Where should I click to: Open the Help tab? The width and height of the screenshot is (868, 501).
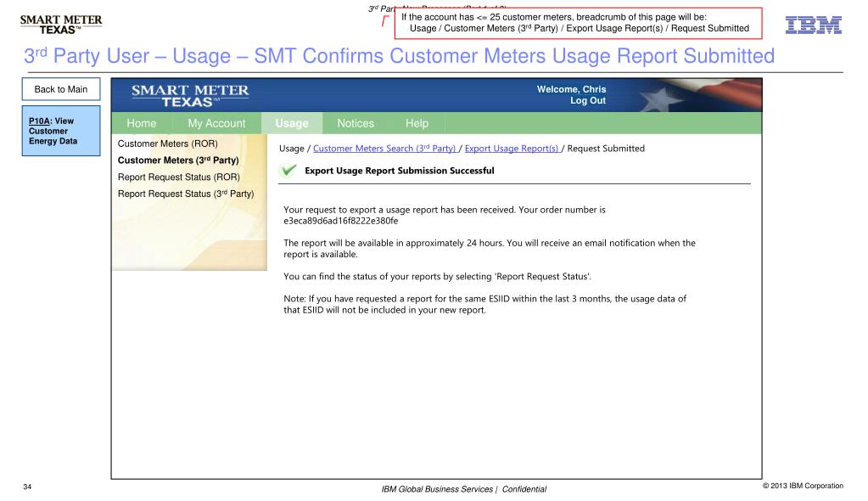point(417,124)
